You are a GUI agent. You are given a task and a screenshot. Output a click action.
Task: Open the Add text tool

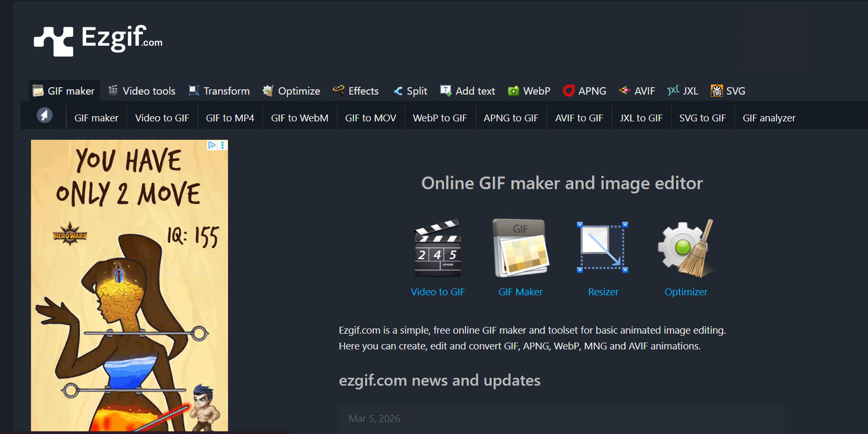pyautogui.click(x=468, y=91)
